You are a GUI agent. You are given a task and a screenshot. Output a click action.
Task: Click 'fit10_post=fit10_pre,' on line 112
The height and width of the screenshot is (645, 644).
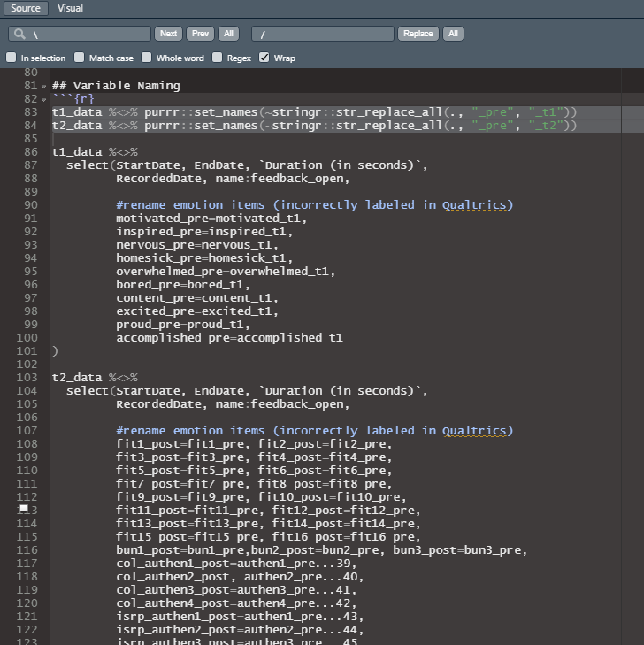click(x=332, y=497)
